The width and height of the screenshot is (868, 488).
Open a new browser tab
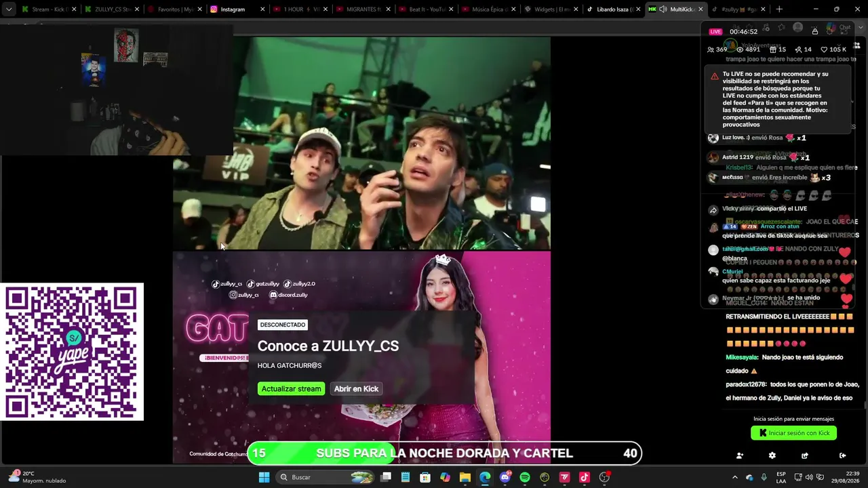pyautogui.click(x=779, y=9)
